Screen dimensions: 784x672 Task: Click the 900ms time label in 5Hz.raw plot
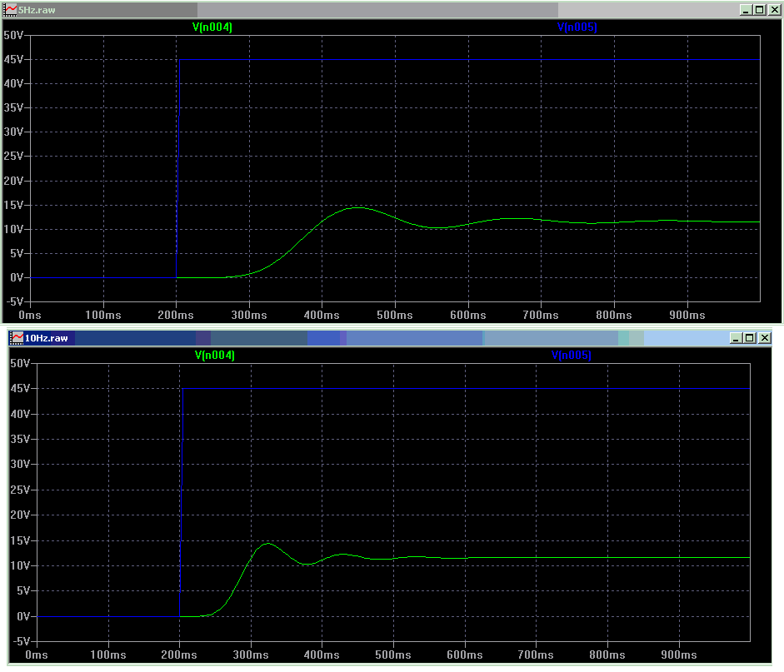(687, 316)
